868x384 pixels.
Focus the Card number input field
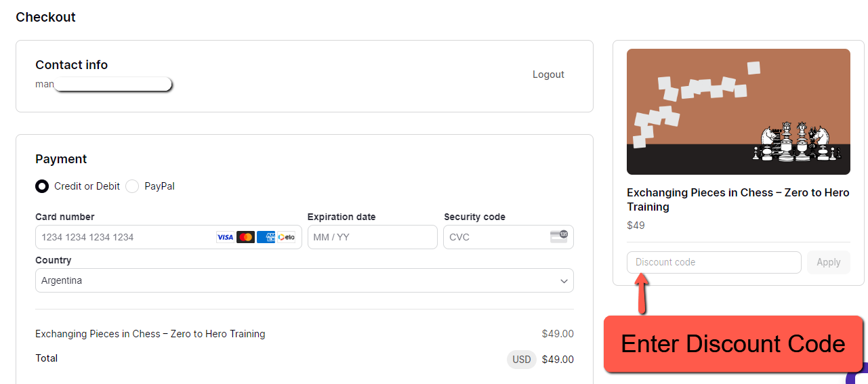coord(125,237)
